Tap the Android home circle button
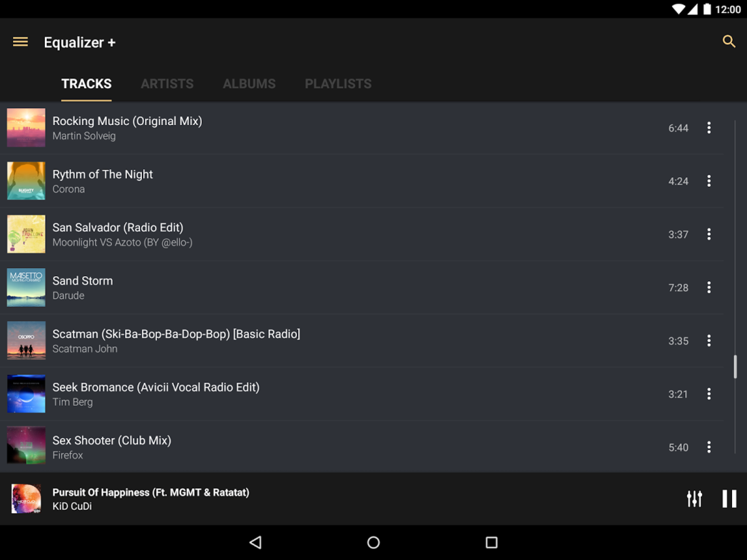 click(373, 542)
